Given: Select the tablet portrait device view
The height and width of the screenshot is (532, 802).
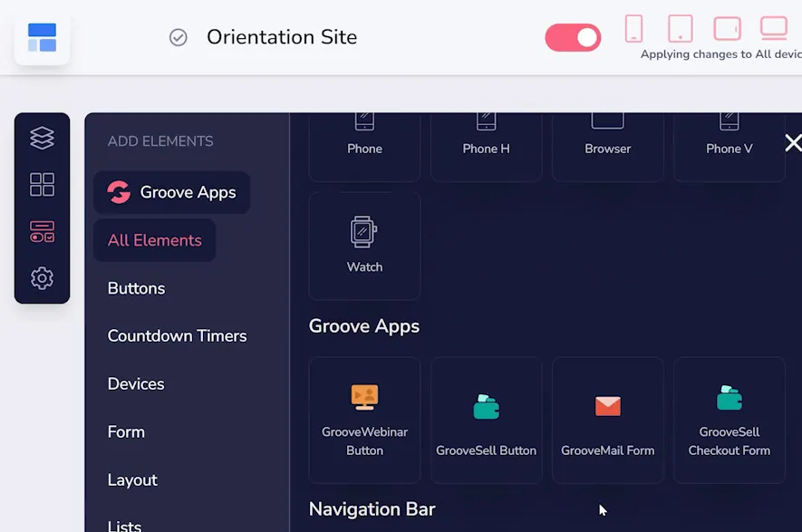Looking at the screenshot, I should pyautogui.click(x=681, y=28).
